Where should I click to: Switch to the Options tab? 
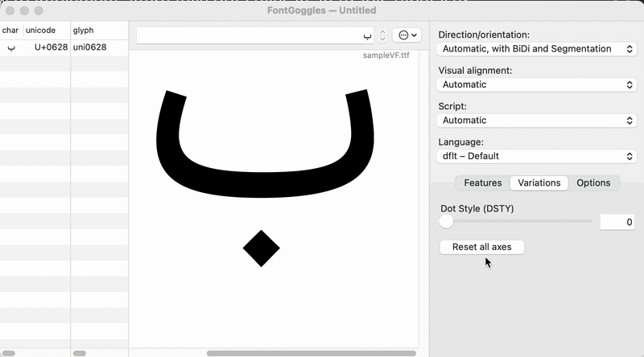(x=593, y=183)
